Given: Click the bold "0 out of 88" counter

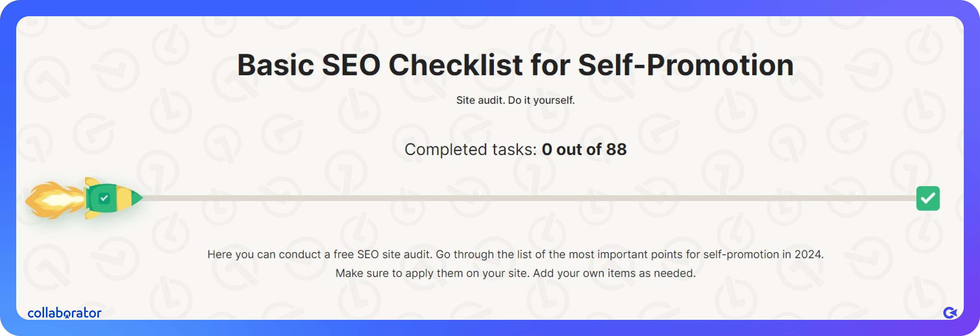Looking at the screenshot, I should (584, 150).
